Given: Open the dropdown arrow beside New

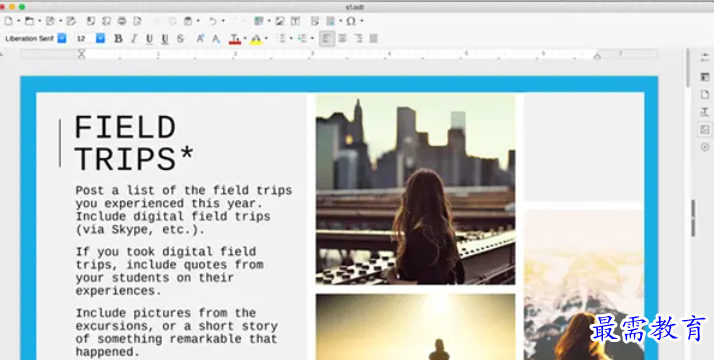Looking at the screenshot, I should coord(19,21).
